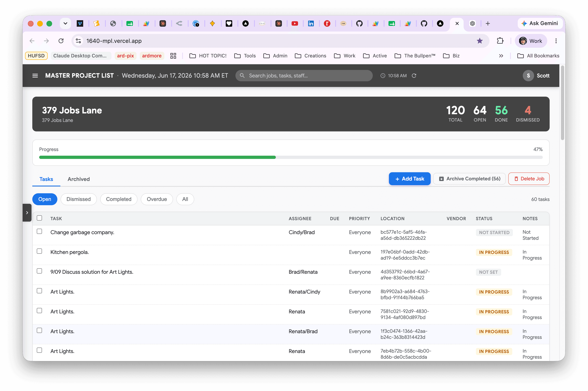Image resolution: width=588 pixels, height=391 pixels.
Task: Check the Art Lights task assigned to Renata/Cindy
Action: click(x=39, y=291)
